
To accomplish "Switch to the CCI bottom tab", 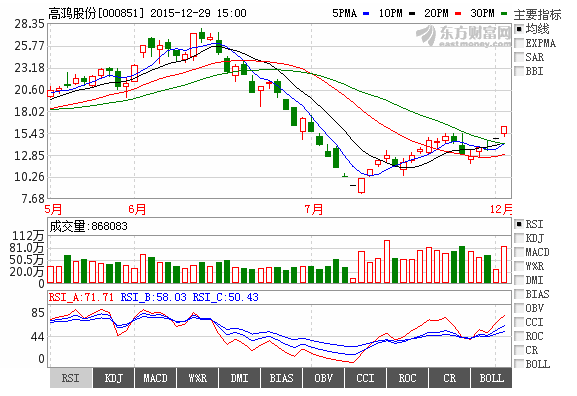I will [365, 378].
